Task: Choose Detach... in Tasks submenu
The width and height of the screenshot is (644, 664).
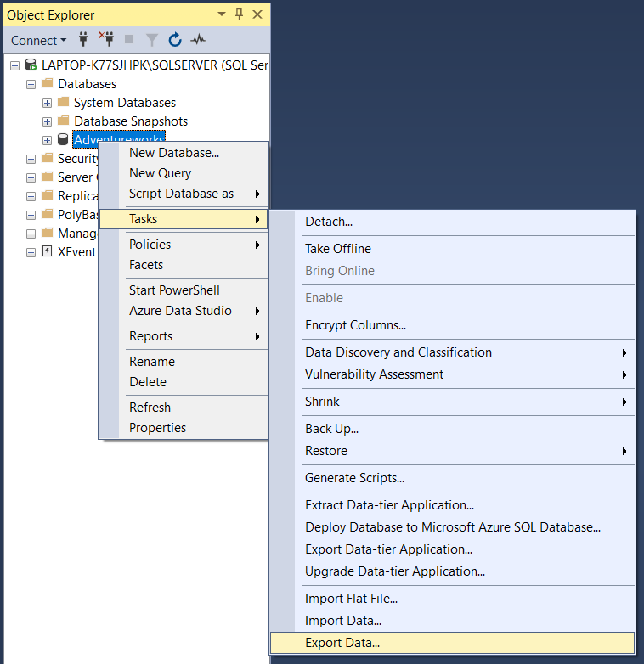Action: [453, 222]
